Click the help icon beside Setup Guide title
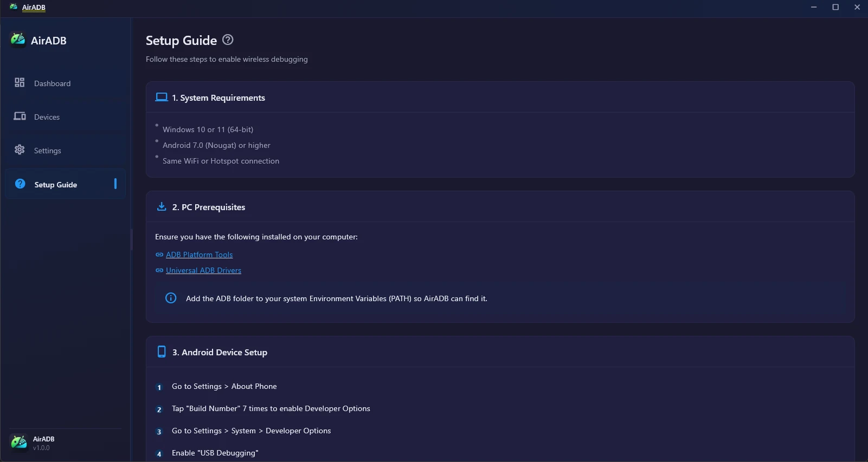The width and height of the screenshot is (868, 462). (228, 40)
